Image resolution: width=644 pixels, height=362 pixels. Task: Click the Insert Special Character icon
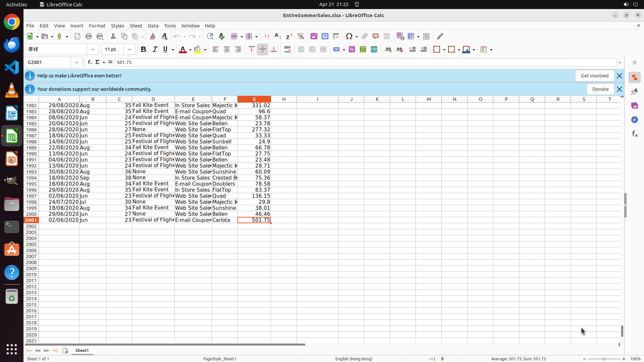point(349,36)
